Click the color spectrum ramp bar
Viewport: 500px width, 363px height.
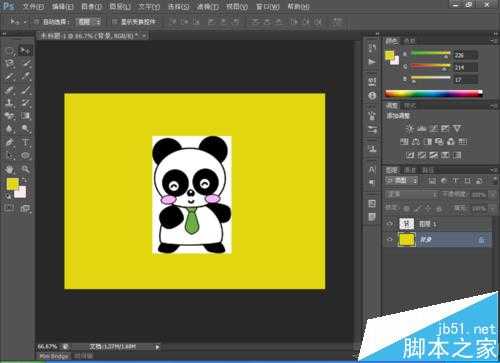(433, 94)
